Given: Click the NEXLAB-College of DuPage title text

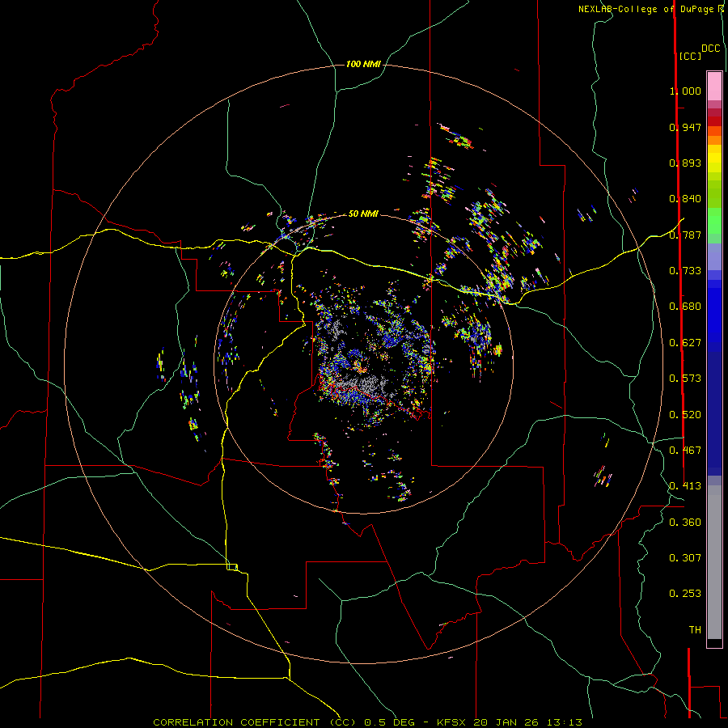Looking at the screenshot, I should click(645, 9).
